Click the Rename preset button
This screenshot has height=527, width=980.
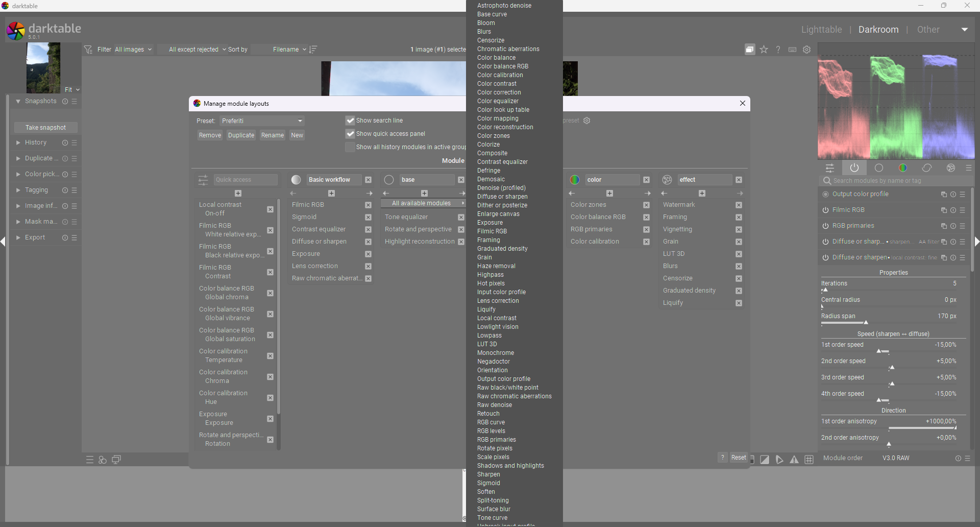(x=272, y=135)
